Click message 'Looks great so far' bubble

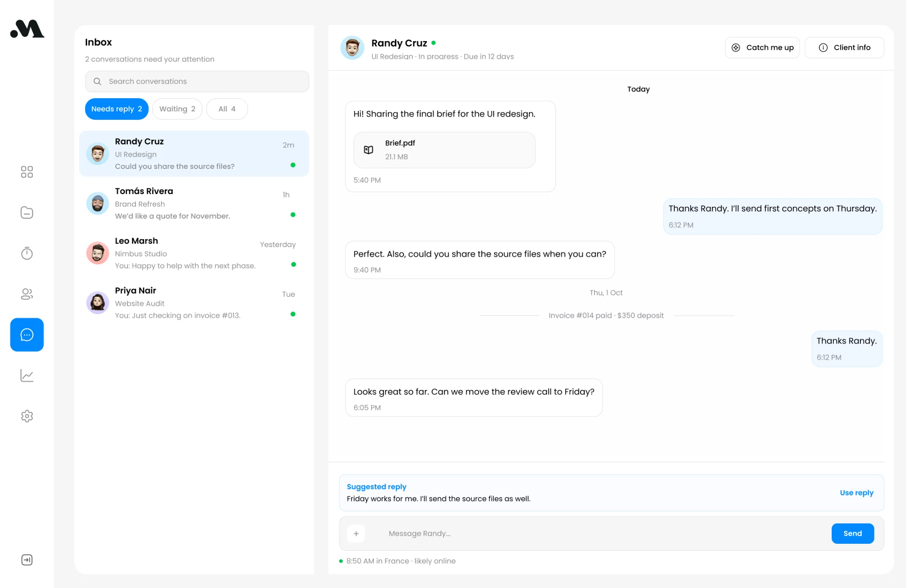click(x=474, y=397)
